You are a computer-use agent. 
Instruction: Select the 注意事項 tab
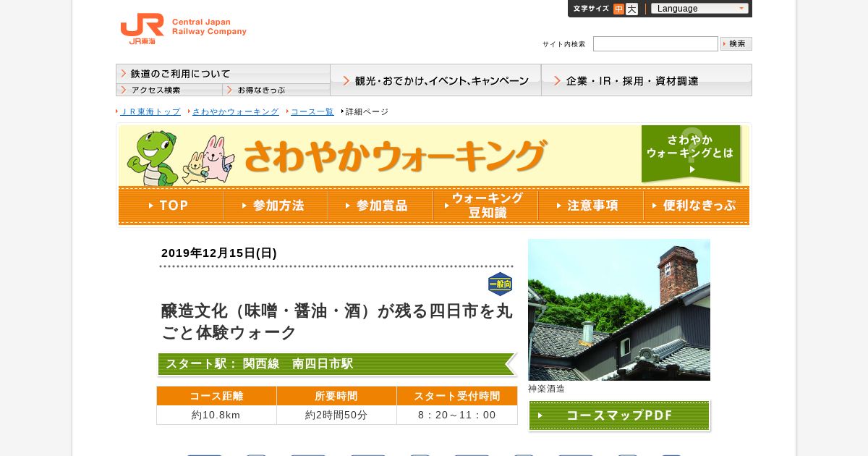590,206
